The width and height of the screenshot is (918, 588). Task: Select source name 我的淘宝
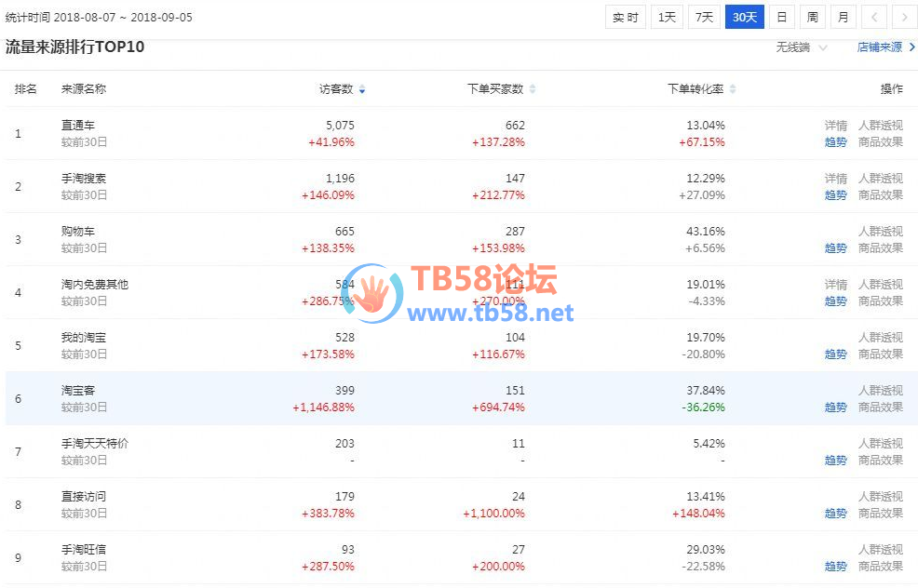click(84, 338)
